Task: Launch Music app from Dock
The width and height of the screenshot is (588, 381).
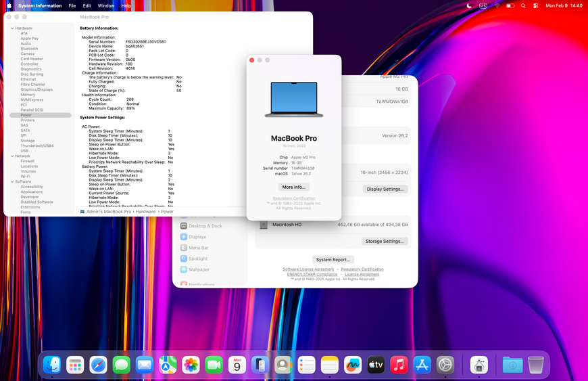Action: click(399, 365)
